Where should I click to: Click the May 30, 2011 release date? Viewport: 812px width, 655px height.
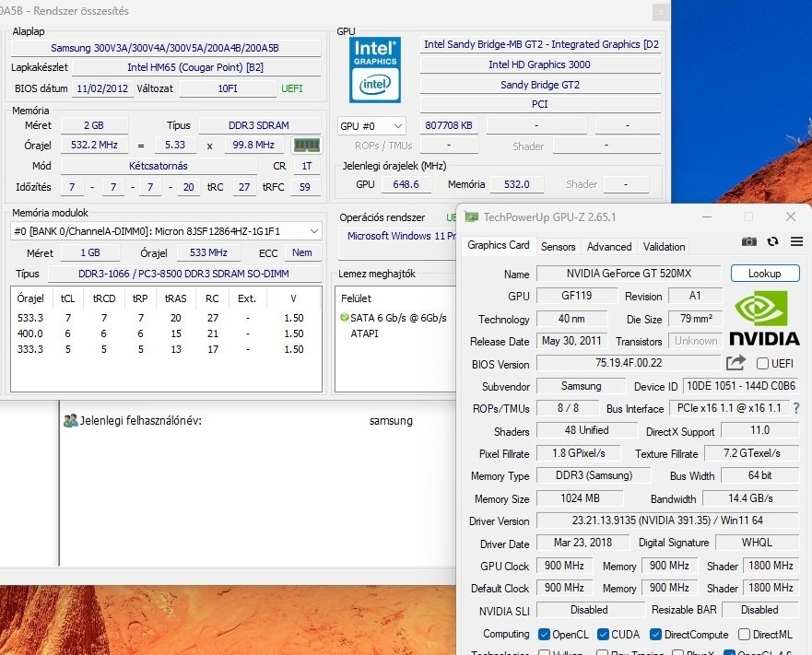coord(571,341)
